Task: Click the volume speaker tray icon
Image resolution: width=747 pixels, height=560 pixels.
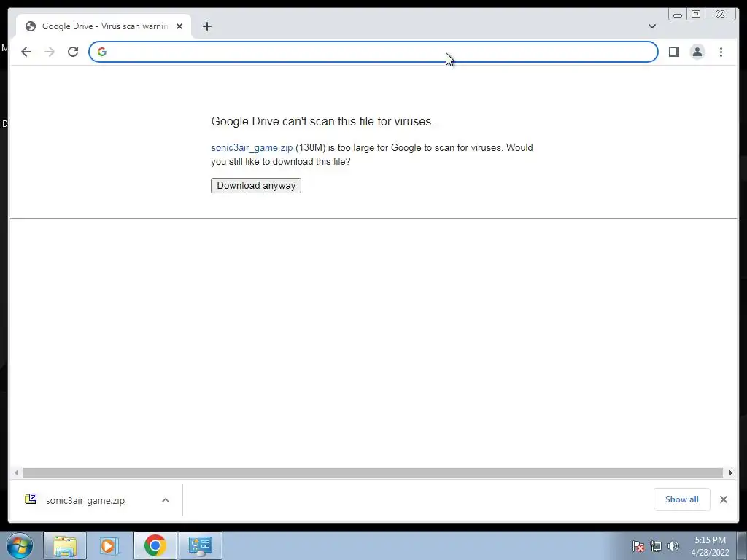Action: point(673,546)
